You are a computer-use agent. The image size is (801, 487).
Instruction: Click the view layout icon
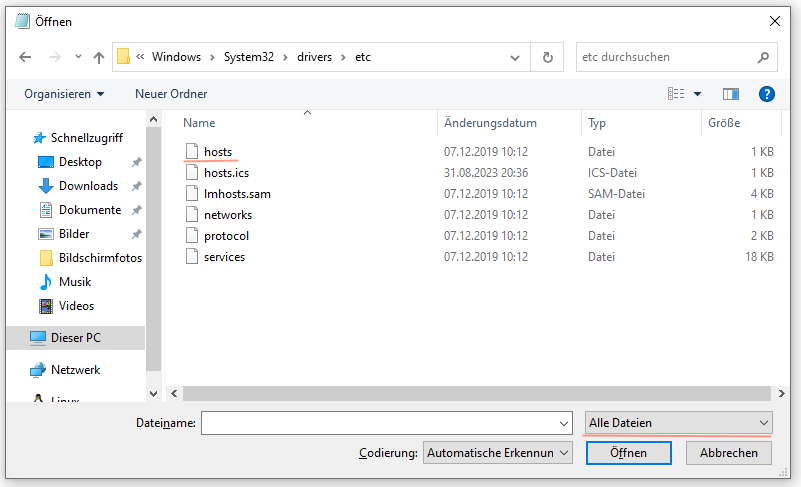[676, 94]
